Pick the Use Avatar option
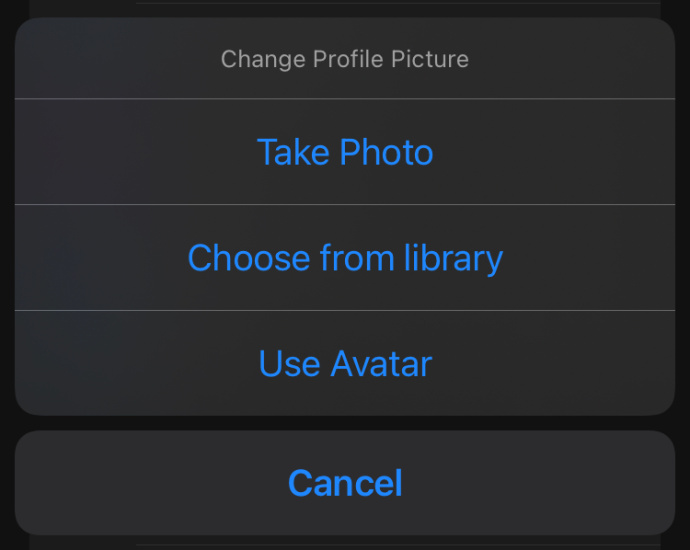This screenshot has width=690, height=550. coord(345,363)
